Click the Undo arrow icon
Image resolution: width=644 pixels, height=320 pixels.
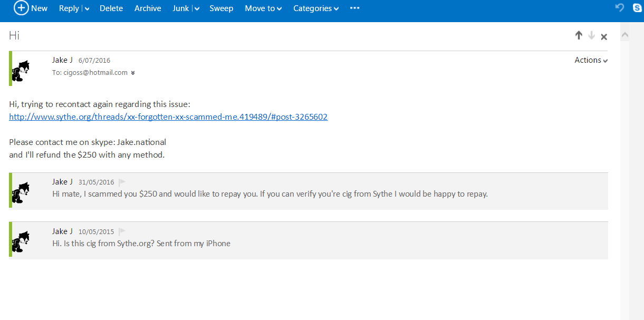(x=620, y=8)
